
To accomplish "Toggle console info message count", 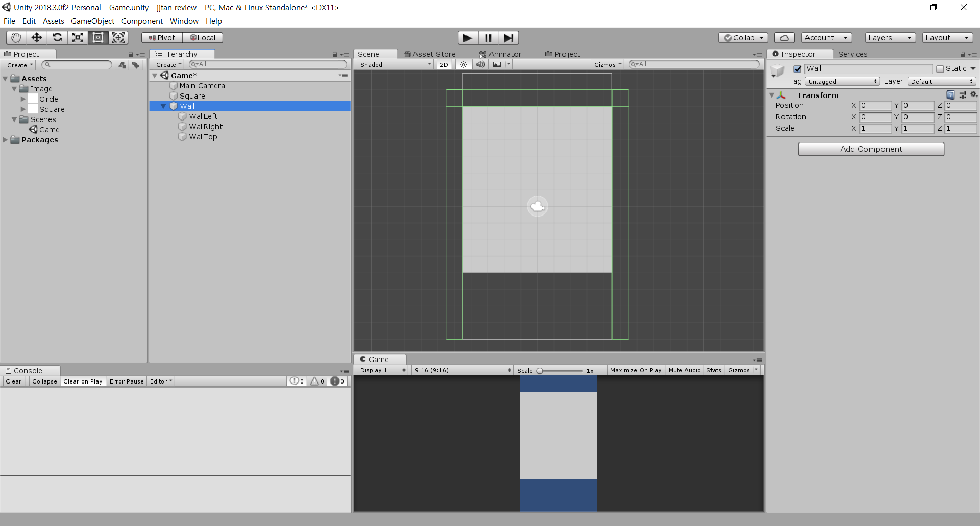I will pos(297,381).
